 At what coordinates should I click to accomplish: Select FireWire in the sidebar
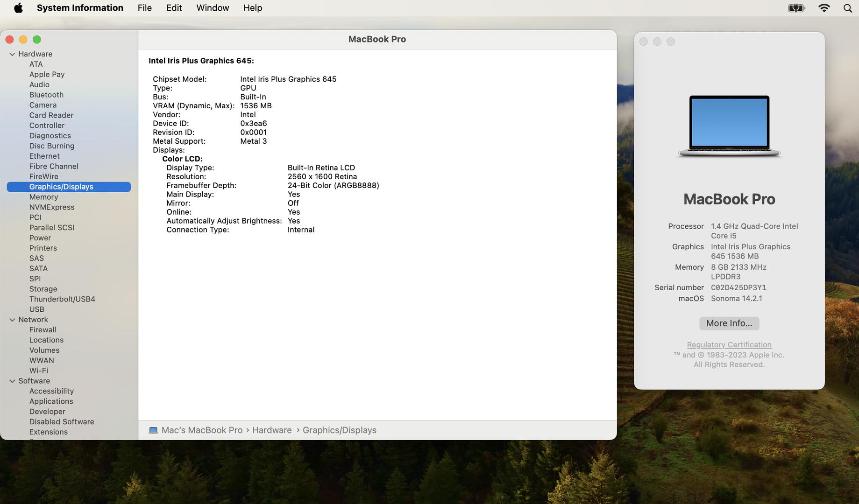[44, 177]
